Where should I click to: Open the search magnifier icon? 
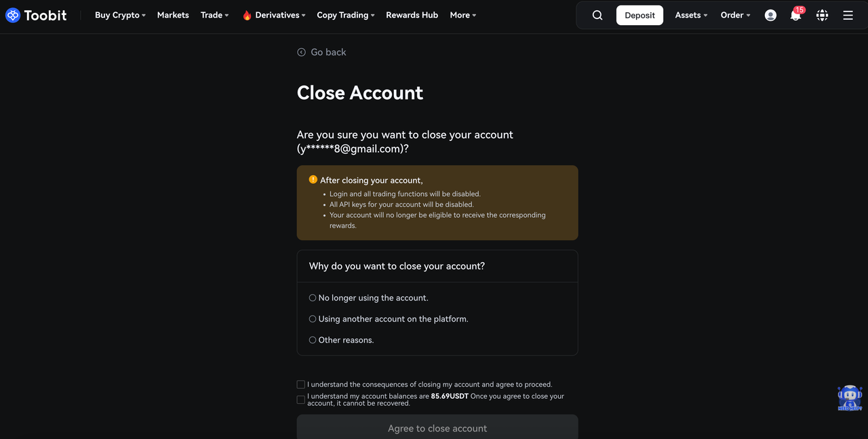pyautogui.click(x=597, y=15)
